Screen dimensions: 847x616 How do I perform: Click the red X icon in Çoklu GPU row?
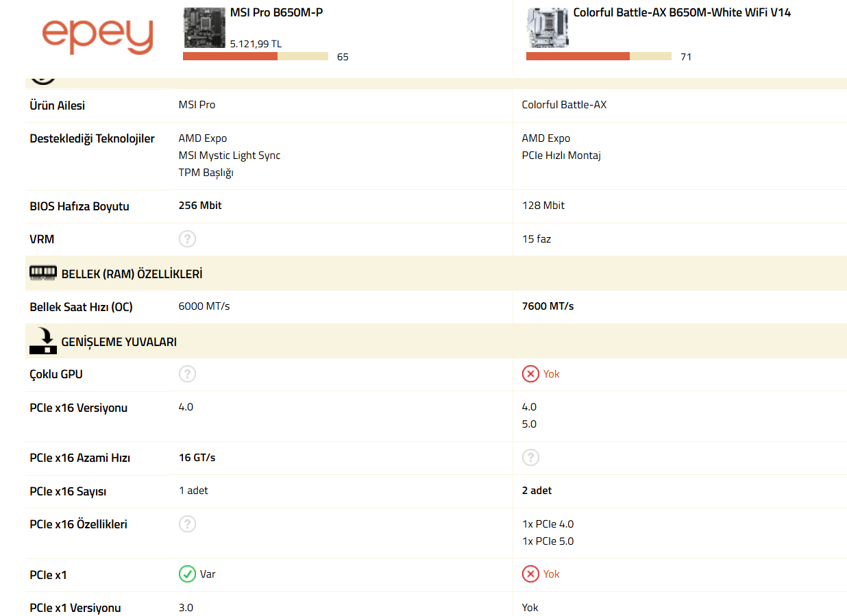[x=530, y=374]
